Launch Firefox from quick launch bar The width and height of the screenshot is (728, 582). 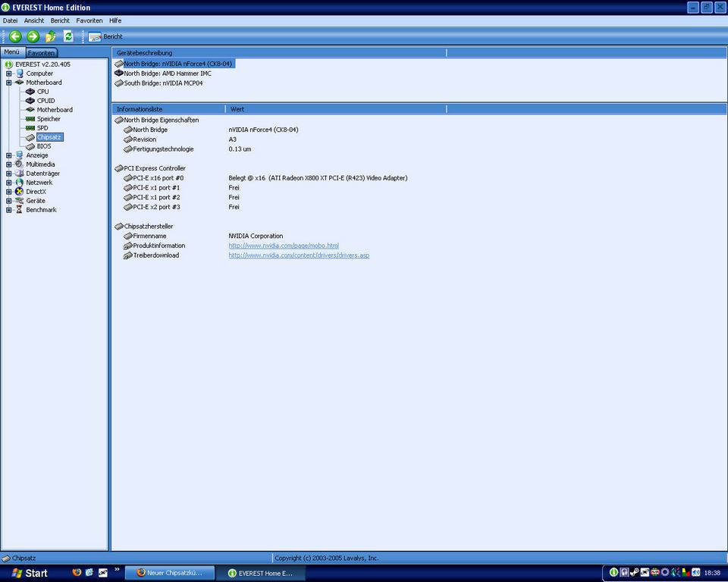click(x=77, y=572)
